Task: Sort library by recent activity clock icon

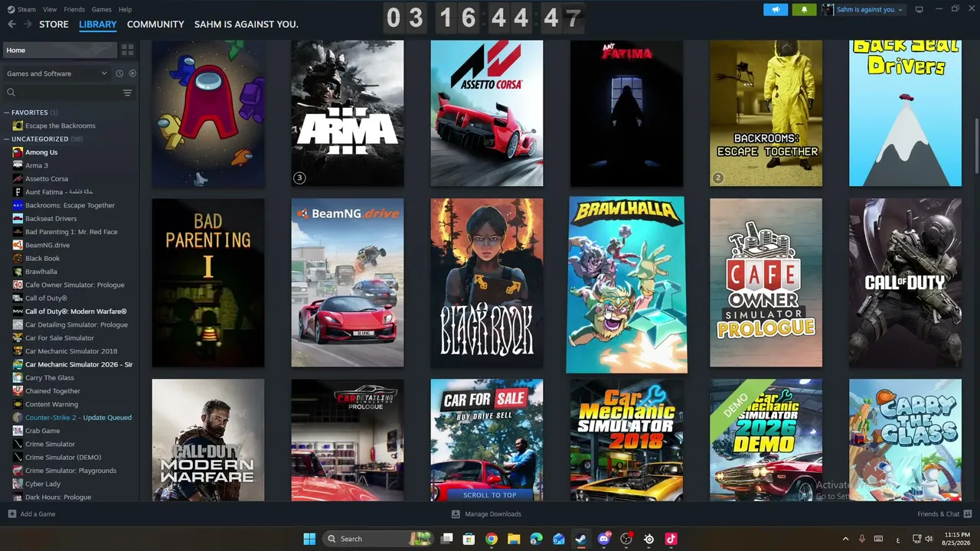Action: click(119, 73)
